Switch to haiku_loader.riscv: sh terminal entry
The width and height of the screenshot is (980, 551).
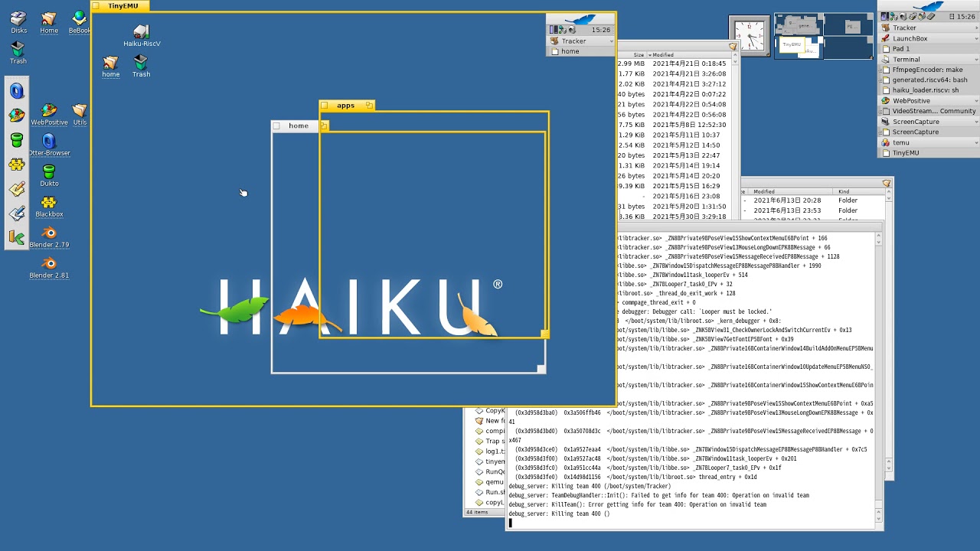click(x=929, y=90)
